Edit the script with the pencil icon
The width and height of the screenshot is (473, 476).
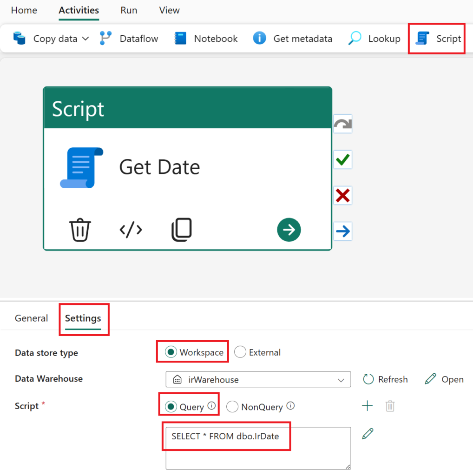tap(367, 433)
